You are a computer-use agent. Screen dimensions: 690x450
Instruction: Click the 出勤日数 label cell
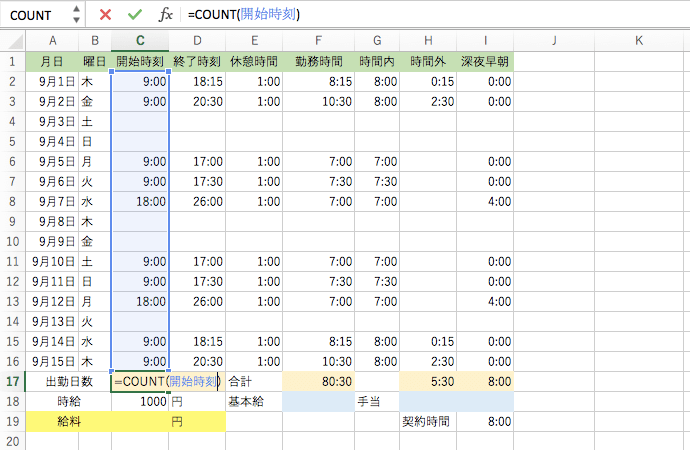click(x=69, y=381)
